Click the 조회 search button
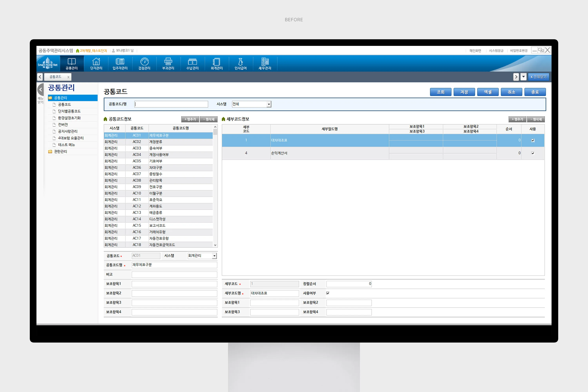Screen dimensions: 588x392 coord(440,92)
